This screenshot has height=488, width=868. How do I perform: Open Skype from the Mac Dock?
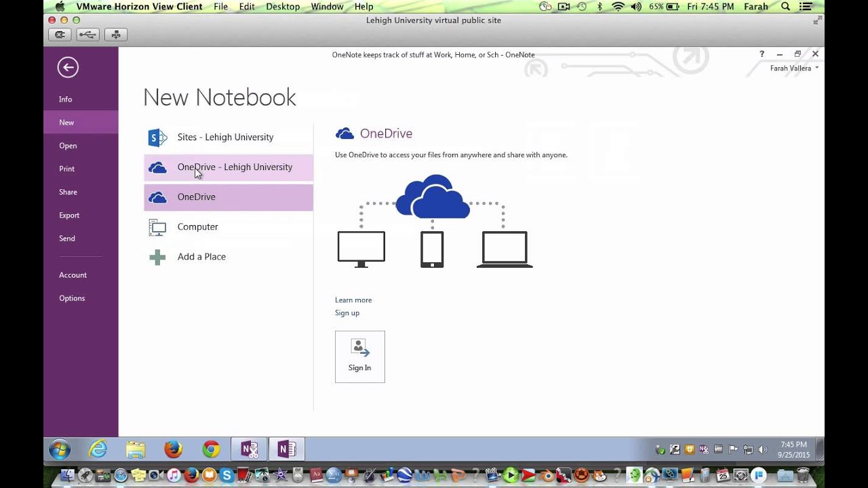pos(226,475)
